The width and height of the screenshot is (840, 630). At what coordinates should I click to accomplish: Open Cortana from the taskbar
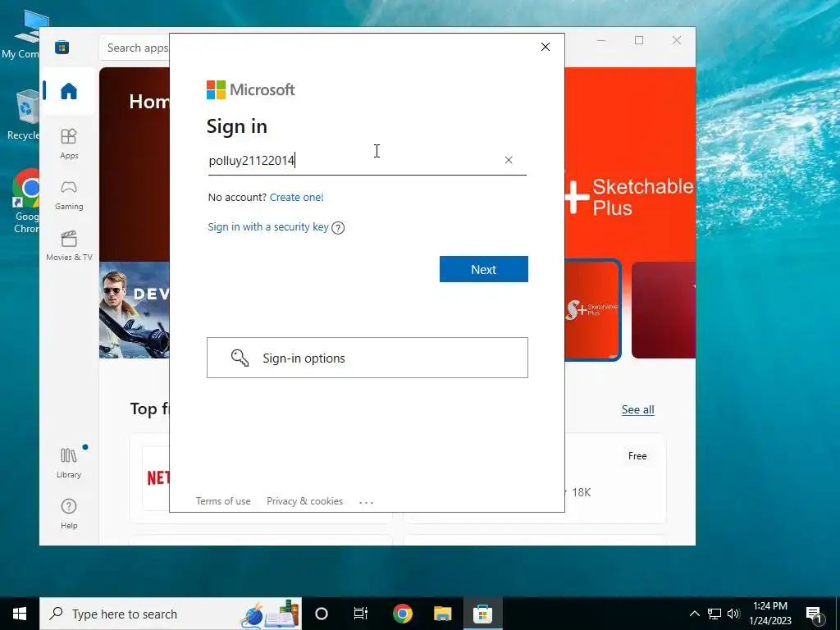coord(322,614)
